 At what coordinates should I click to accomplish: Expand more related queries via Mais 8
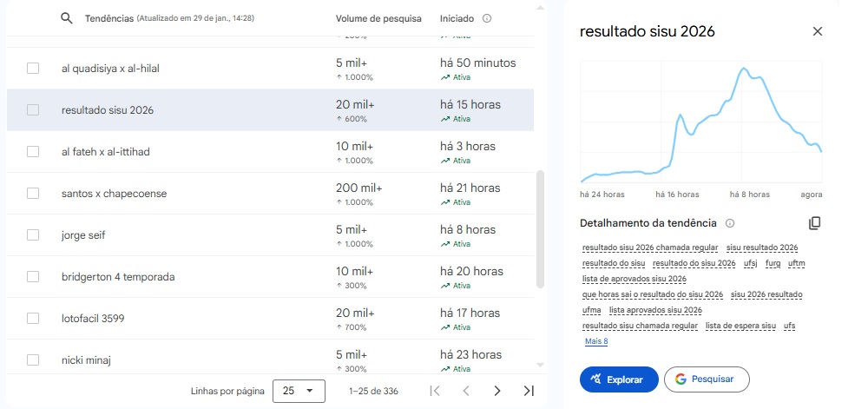pos(596,341)
